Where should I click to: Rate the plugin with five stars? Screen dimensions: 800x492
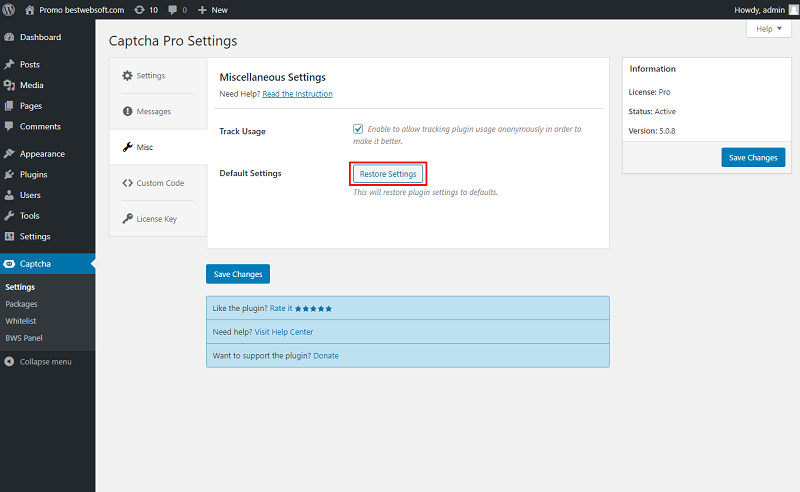313,309
